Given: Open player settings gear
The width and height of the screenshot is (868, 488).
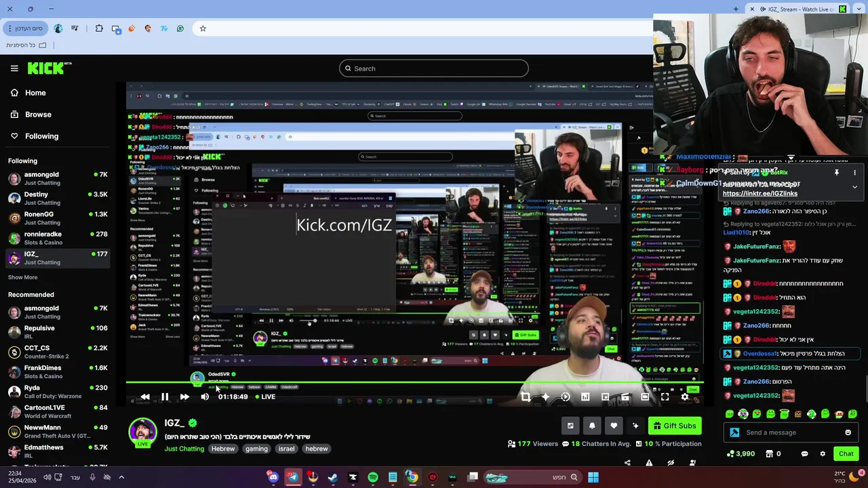Looking at the screenshot, I should 685,397.
